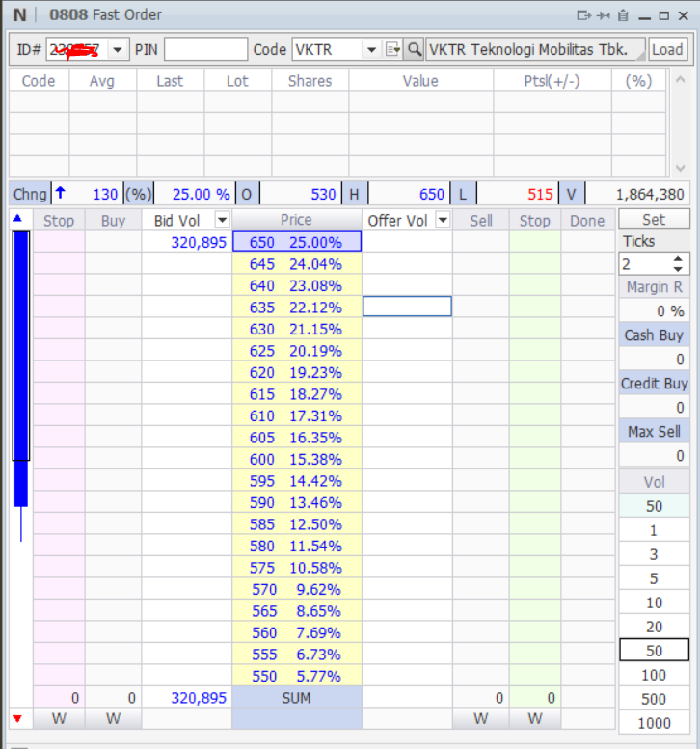
Task: Click the Value column header
Action: pos(420,81)
